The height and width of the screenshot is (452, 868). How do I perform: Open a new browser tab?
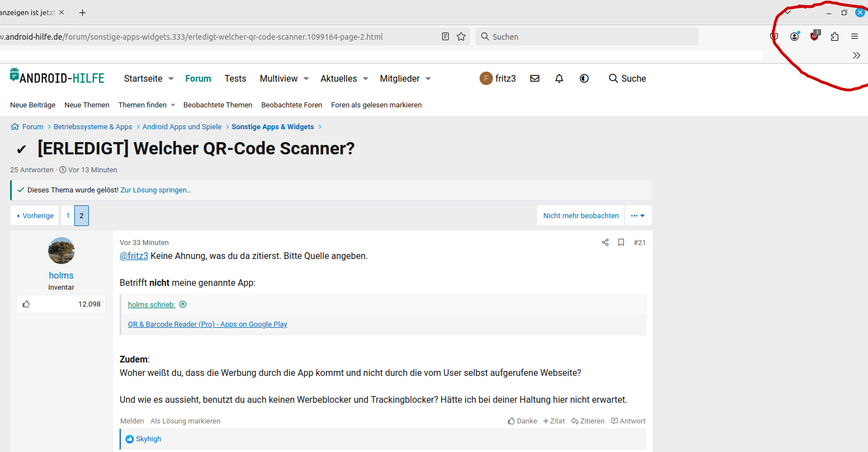coord(83,12)
